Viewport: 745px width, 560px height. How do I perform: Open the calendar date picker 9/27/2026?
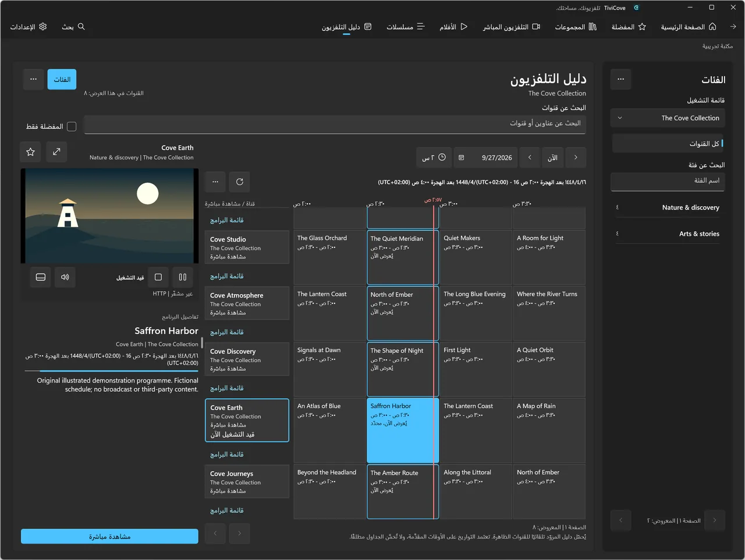coord(486,158)
